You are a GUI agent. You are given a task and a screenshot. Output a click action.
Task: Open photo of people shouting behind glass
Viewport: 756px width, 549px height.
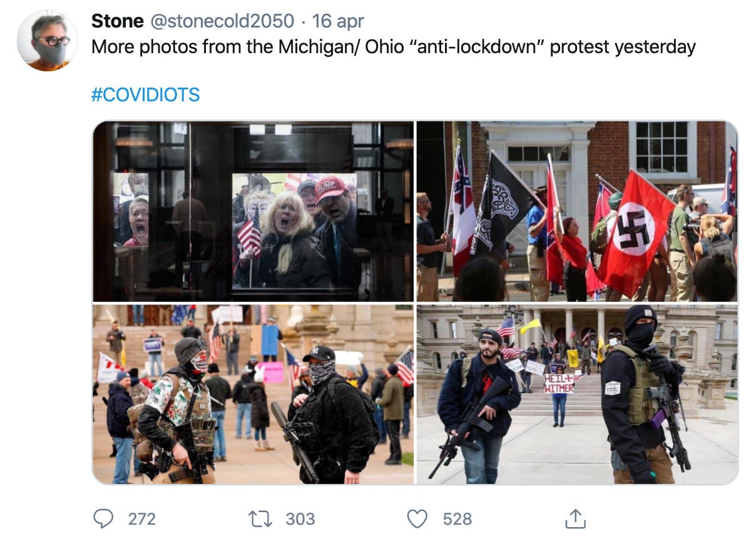[x=253, y=212]
